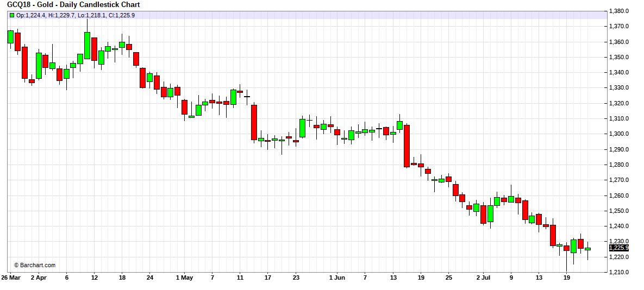Click the 1,370.0 price axis label
This screenshot has height=290, width=644.
620,26
